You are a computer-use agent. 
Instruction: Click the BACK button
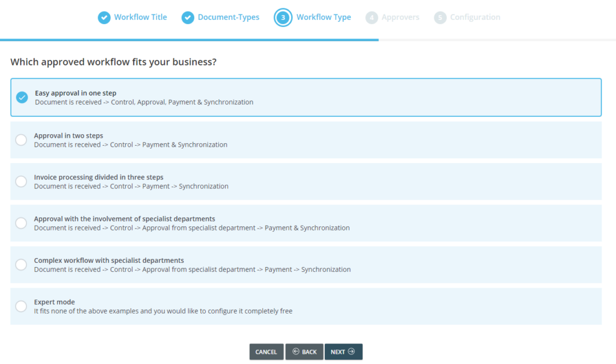pyautogui.click(x=304, y=352)
